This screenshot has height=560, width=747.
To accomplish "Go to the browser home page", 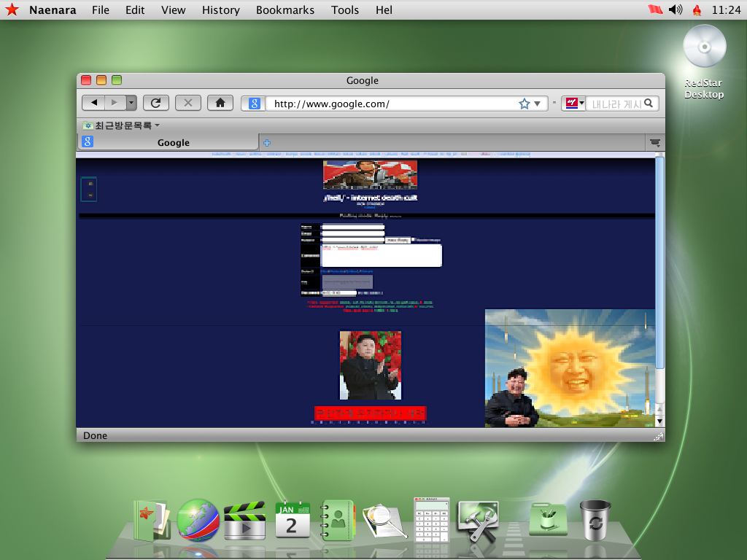I will tap(220, 103).
